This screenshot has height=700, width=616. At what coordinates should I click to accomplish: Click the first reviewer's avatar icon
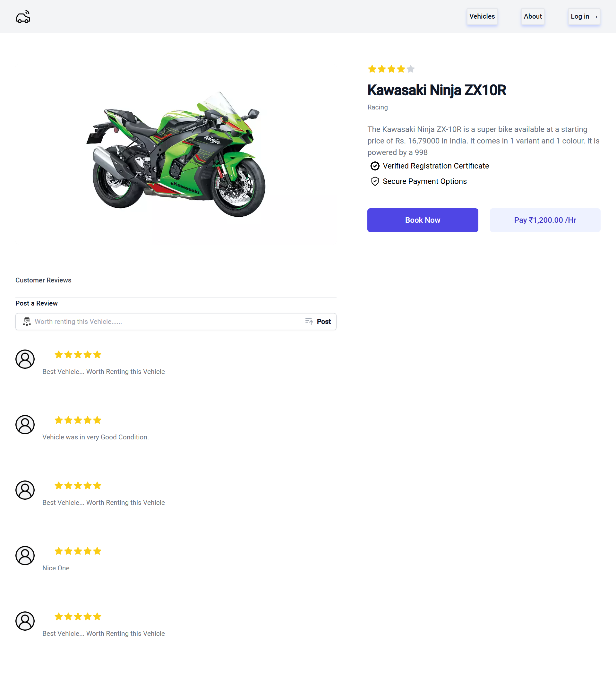[25, 359]
